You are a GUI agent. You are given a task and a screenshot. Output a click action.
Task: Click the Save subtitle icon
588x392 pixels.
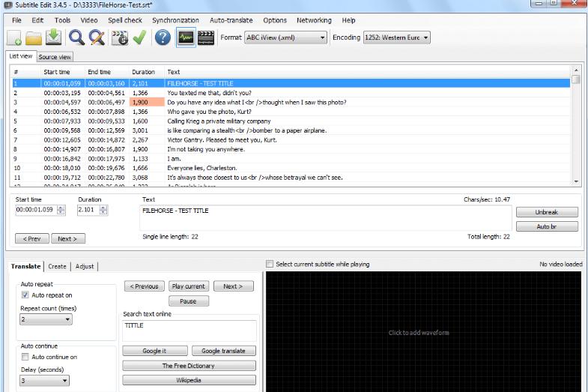[54, 37]
